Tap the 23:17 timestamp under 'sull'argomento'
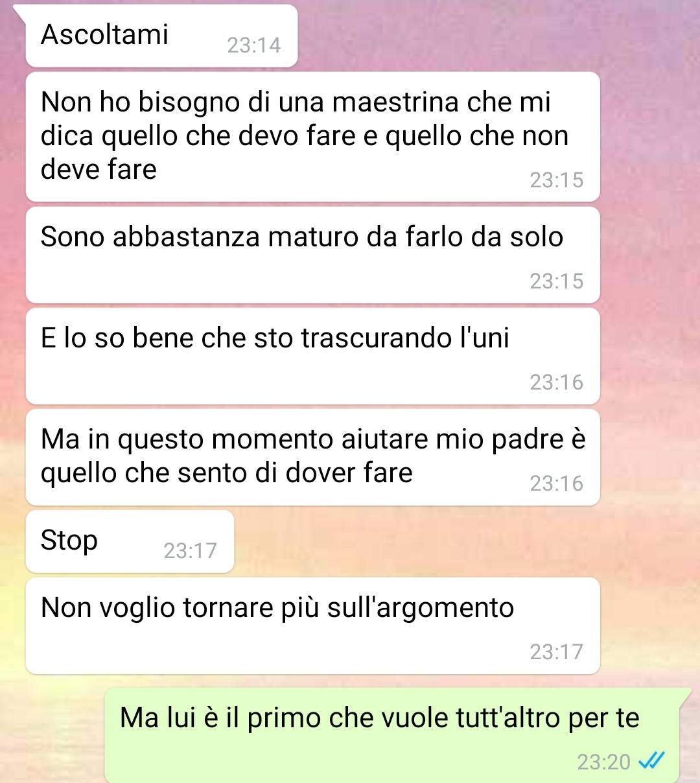This screenshot has height=783, width=700. tap(556, 652)
